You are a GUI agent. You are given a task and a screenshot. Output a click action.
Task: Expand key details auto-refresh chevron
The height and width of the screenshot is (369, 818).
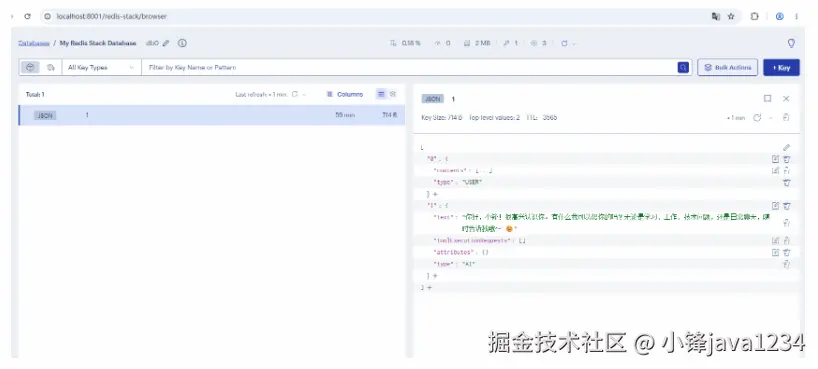[x=770, y=118]
